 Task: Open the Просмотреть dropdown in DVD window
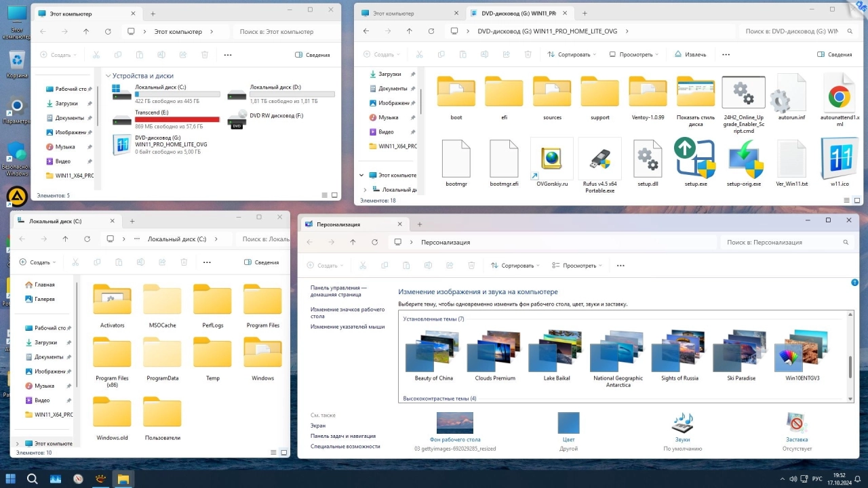pyautogui.click(x=634, y=54)
